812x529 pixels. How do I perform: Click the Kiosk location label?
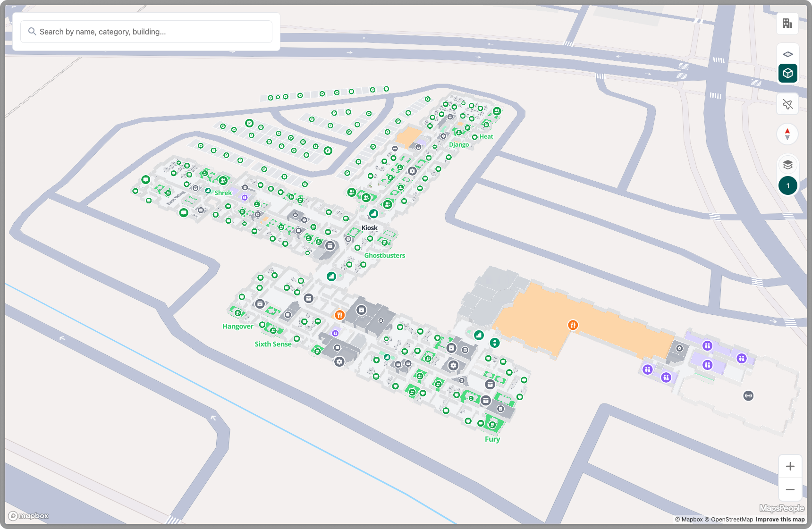tap(369, 228)
